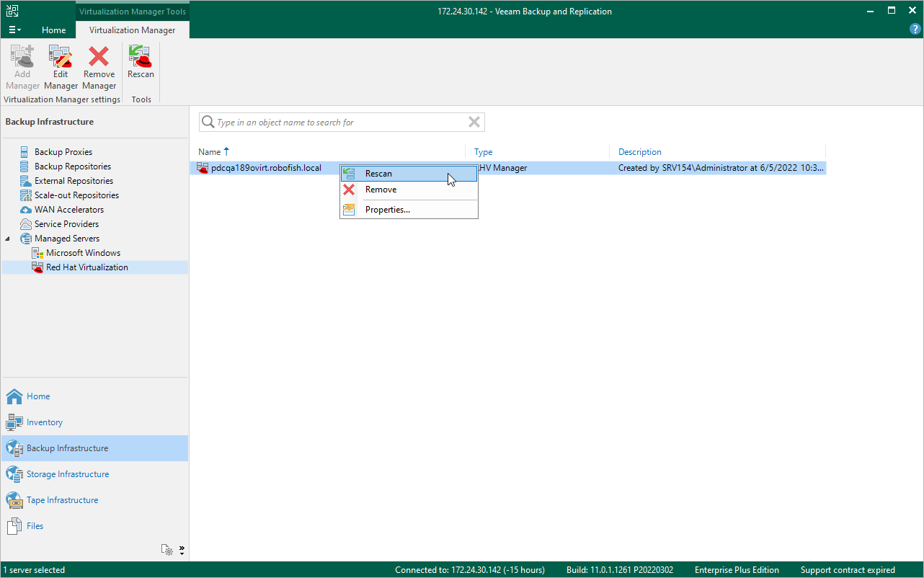This screenshot has width=924, height=578.
Task: Select Scale-out Repositories in the tree
Action: tap(76, 195)
